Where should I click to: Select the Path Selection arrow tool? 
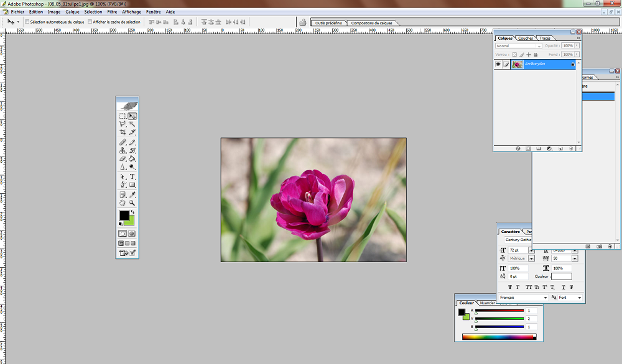pyautogui.click(x=123, y=176)
